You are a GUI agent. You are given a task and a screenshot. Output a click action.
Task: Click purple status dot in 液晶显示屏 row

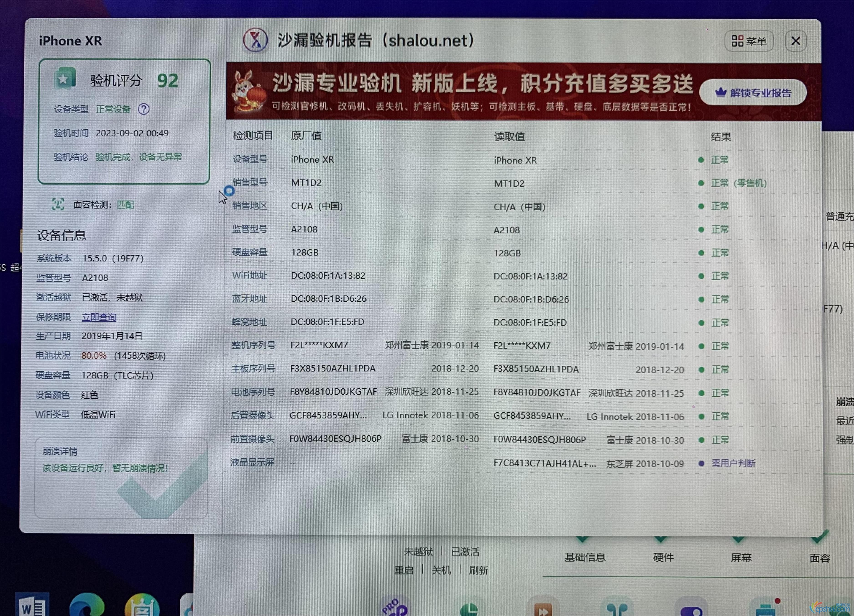tap(701, 463)
